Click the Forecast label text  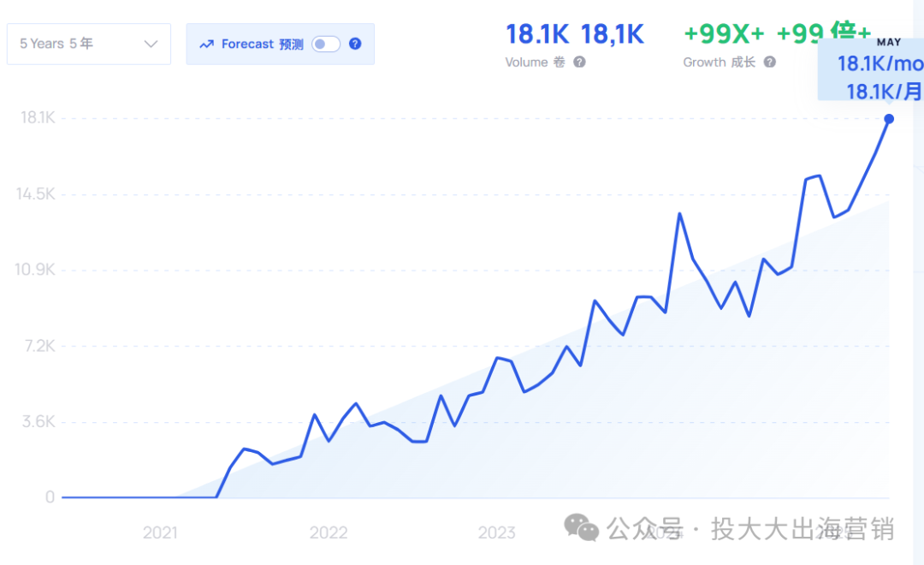tap(247, 45)
